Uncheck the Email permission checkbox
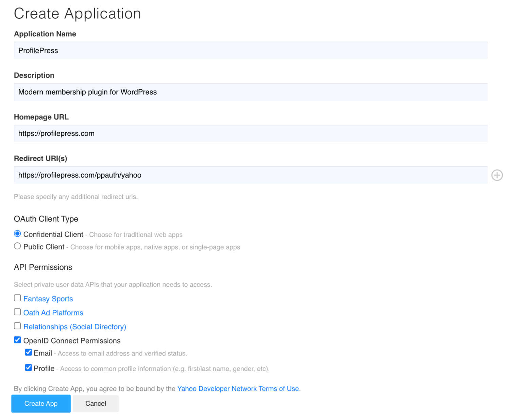 [x=29, y=352]
